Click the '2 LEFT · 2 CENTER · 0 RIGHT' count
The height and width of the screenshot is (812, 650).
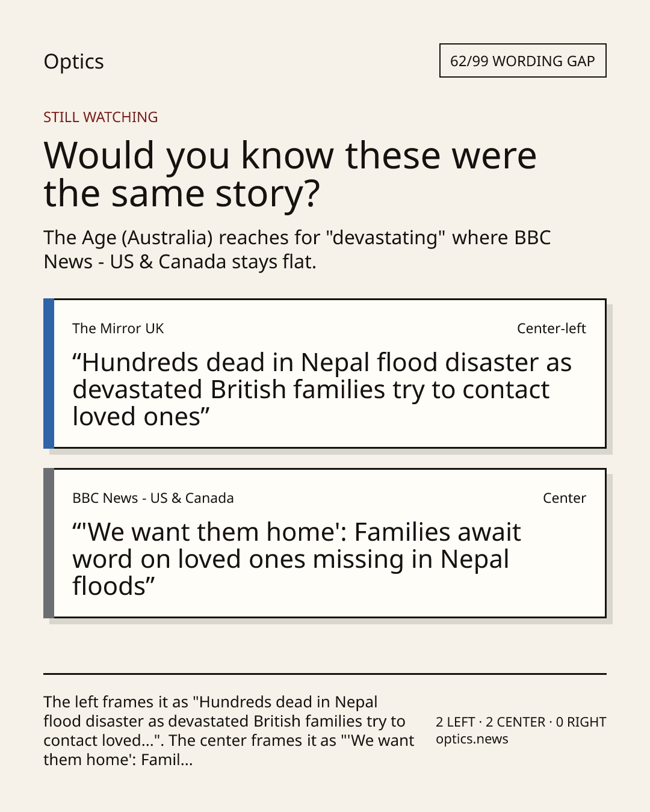tap(521, 722)
